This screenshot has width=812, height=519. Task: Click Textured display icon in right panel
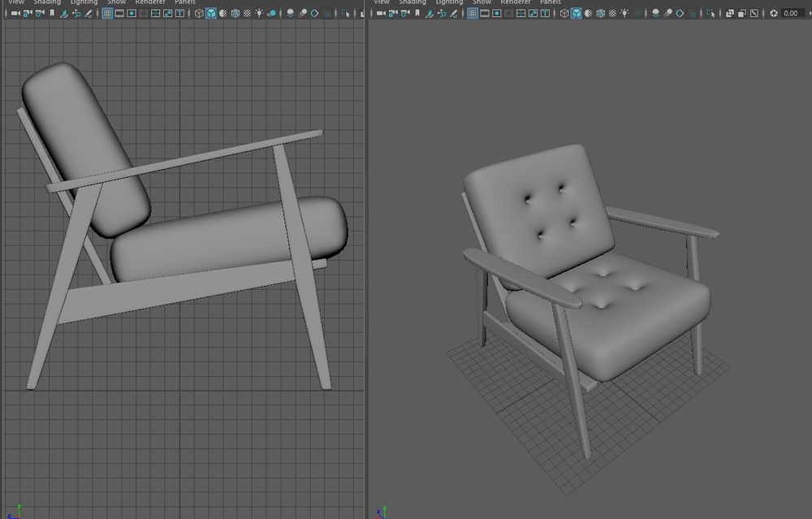coord(612,14)
